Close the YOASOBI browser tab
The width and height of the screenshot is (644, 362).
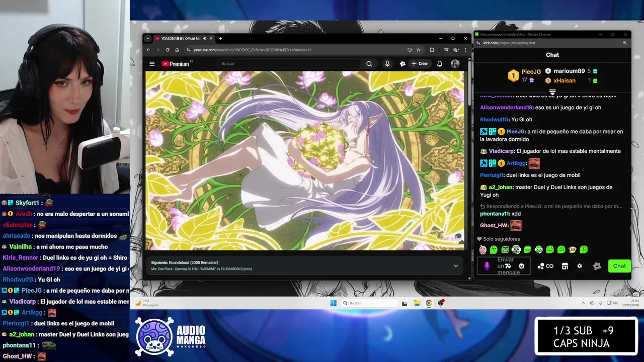coord(211,38)
